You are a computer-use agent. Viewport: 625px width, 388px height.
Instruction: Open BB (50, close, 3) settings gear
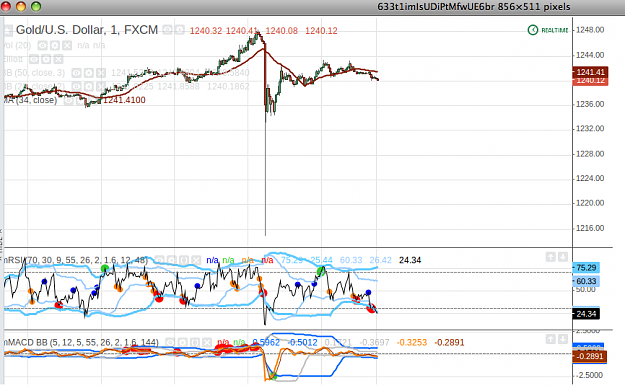(88, 73)
